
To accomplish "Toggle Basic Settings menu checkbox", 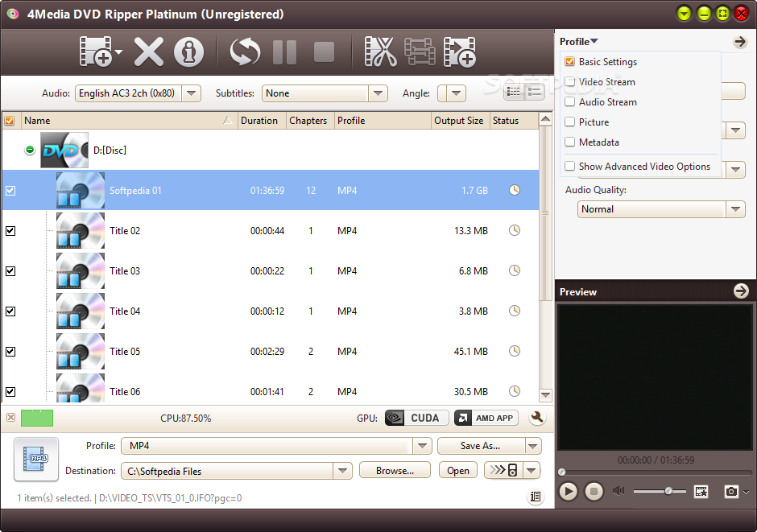I will (569, 61).
